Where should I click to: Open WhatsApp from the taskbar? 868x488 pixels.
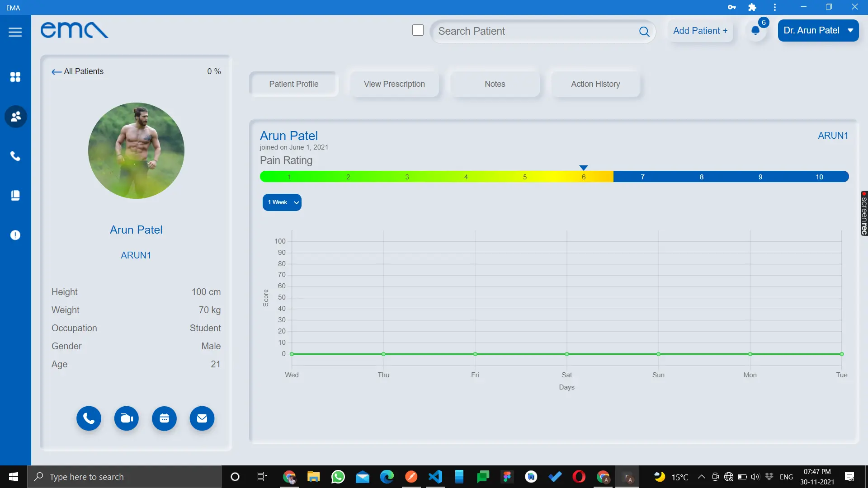coord(338,477)
